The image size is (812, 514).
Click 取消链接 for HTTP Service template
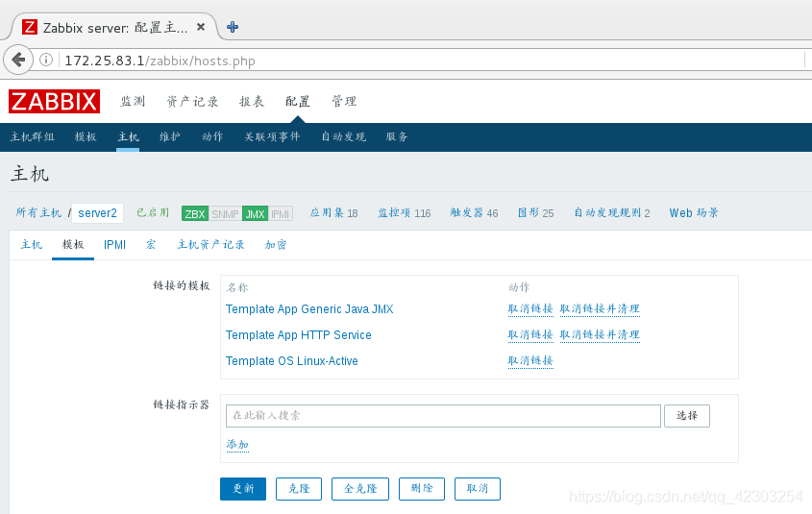[530, 335]
